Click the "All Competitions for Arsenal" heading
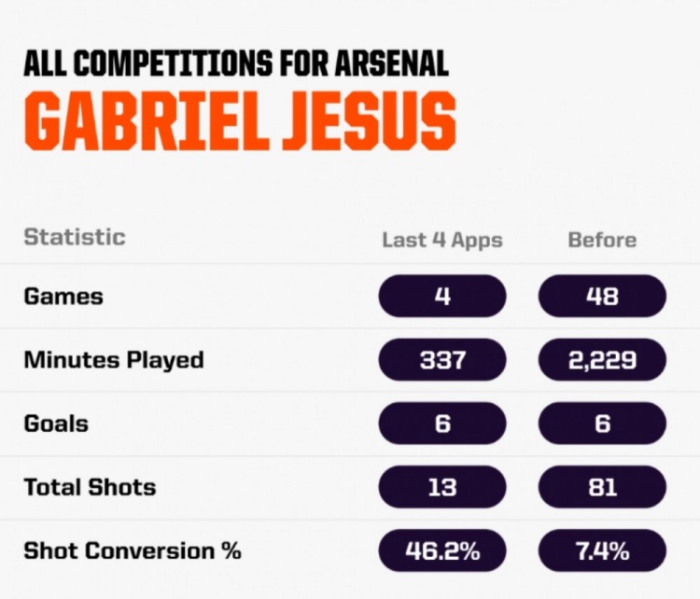Viewport: 700px width, 599px height. tap(235, 63)
